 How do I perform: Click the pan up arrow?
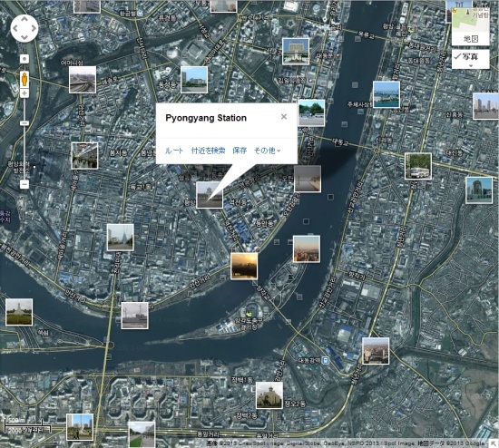coord(24,19)
